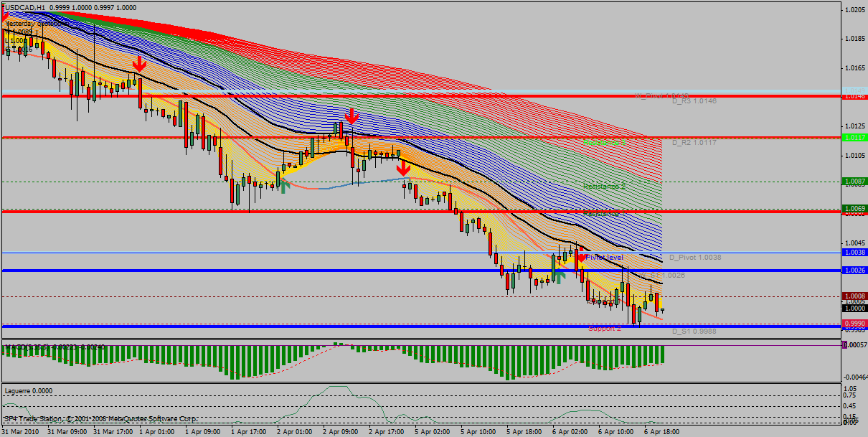Select the D_Pivot 1.0038 label
Image resolution: width=868 pixels, height=437 pixels.
pos(694,257)
